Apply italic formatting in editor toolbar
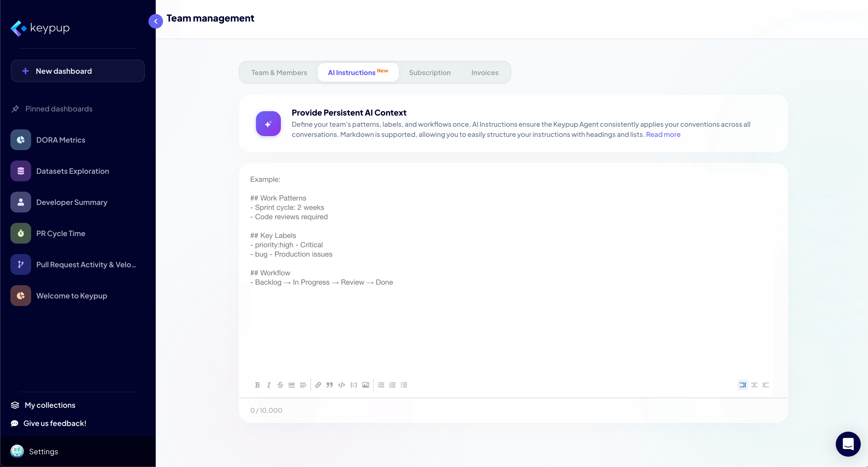The width and height of the screenshot is (868, 467). (x=269, y=385)
